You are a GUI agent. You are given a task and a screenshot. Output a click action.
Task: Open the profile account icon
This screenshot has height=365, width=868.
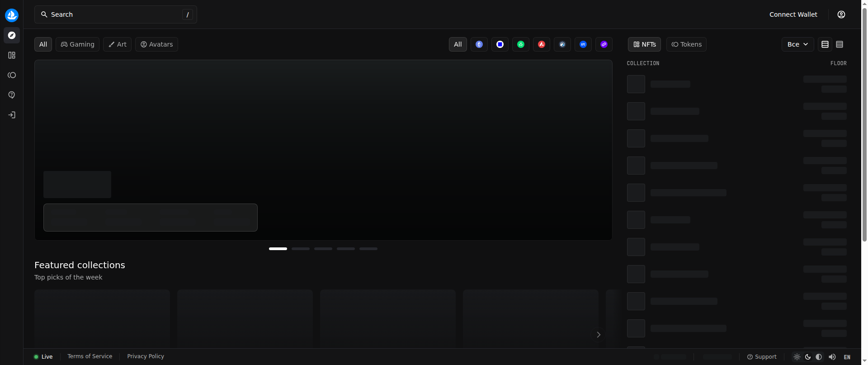841,14
